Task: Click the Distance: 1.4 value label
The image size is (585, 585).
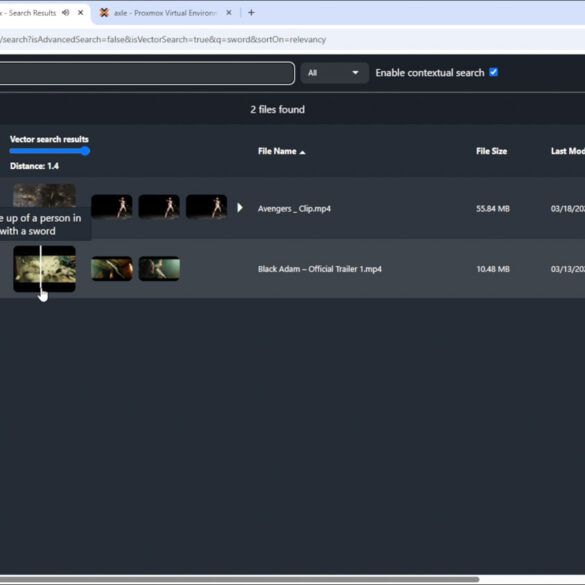Action: pos(34,166)
